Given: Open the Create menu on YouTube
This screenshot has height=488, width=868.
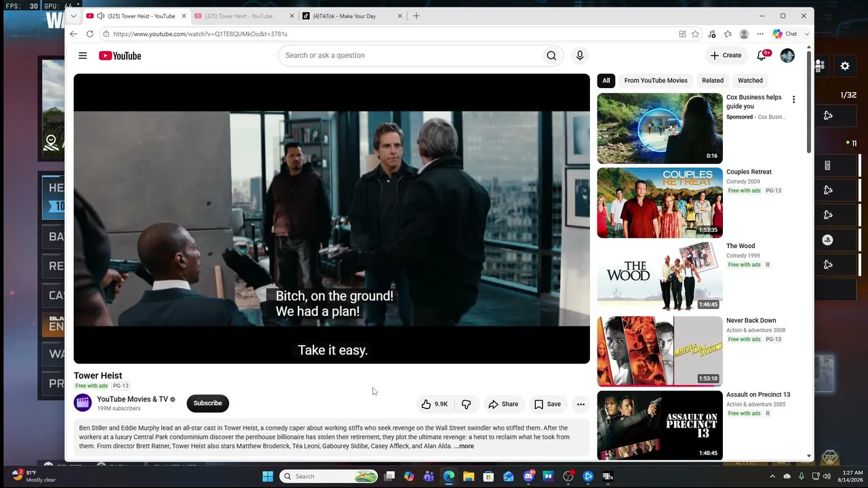Looking at the screenshot, I should pos(726,56).
